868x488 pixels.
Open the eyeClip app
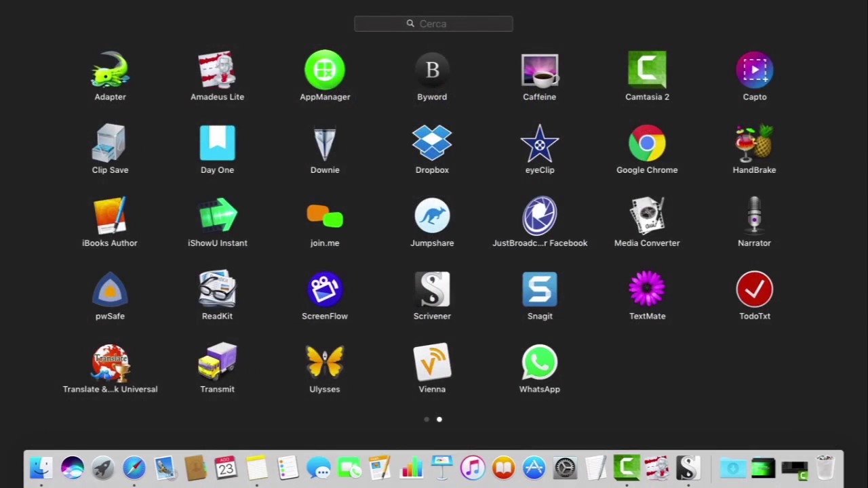tap(540, 143)
